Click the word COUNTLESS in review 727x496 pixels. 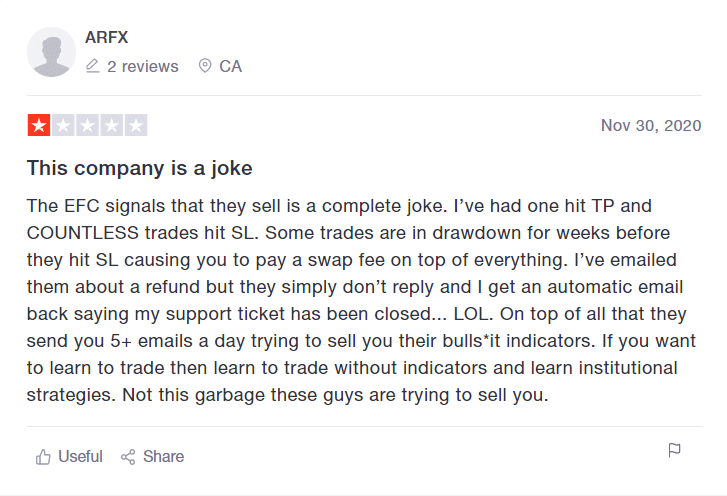[x=83, y=233]
